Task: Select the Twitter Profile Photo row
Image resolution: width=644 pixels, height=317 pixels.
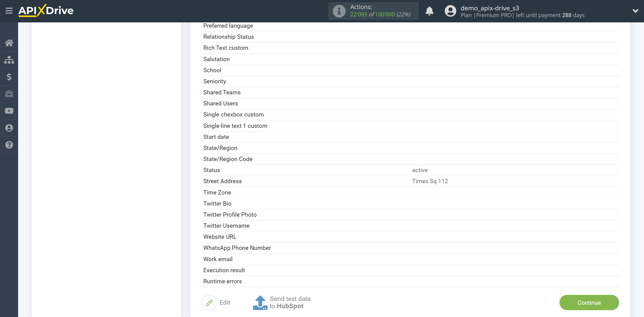Action: click(x=410, y=215)
